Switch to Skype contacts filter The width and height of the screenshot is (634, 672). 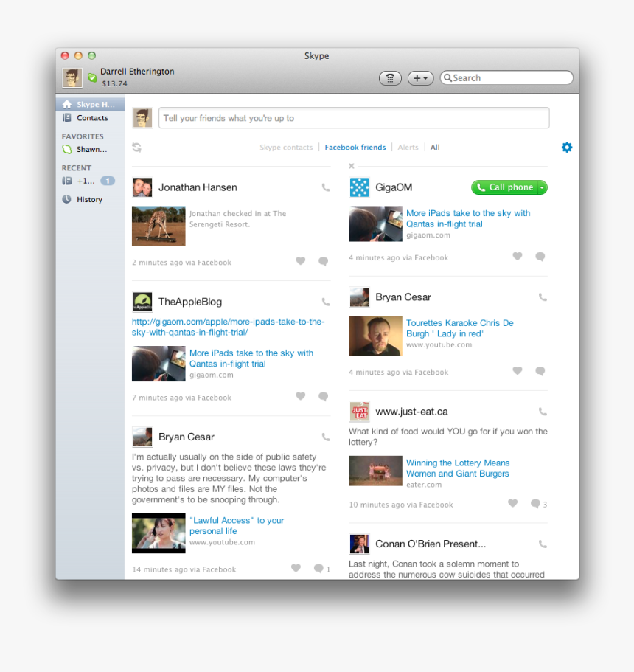pos(286,148)
